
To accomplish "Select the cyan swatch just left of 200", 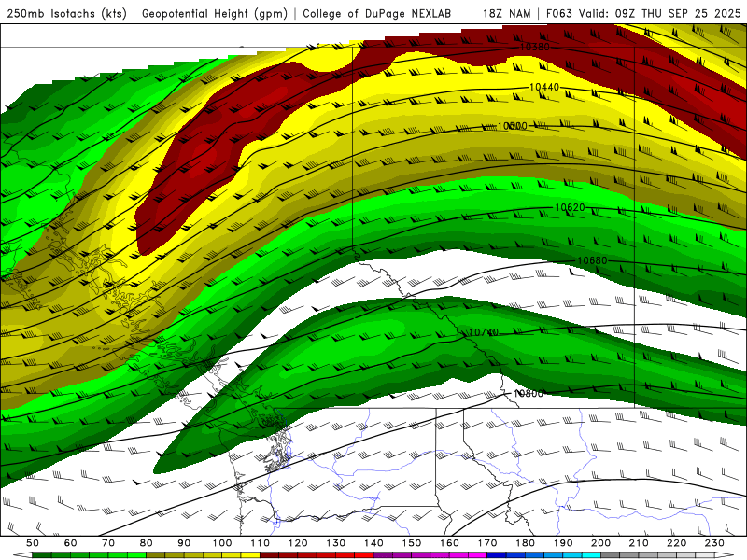I will point(591,555).
